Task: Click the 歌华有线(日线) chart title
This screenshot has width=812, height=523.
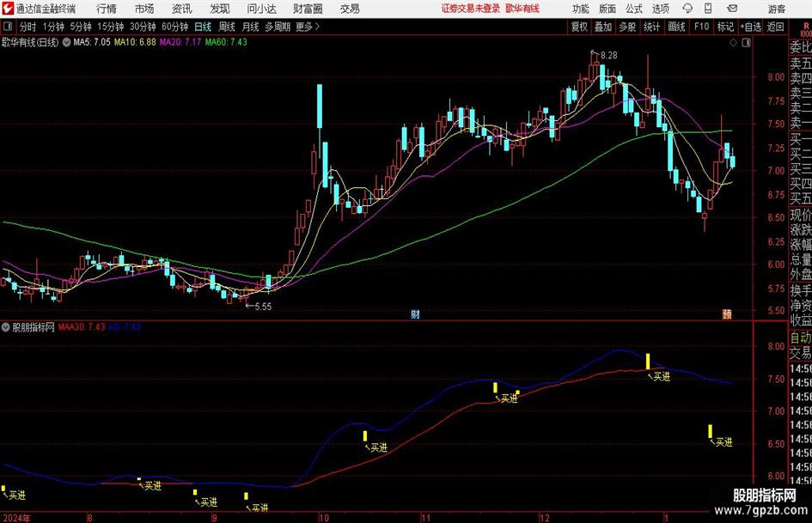Action: [30, 42]
